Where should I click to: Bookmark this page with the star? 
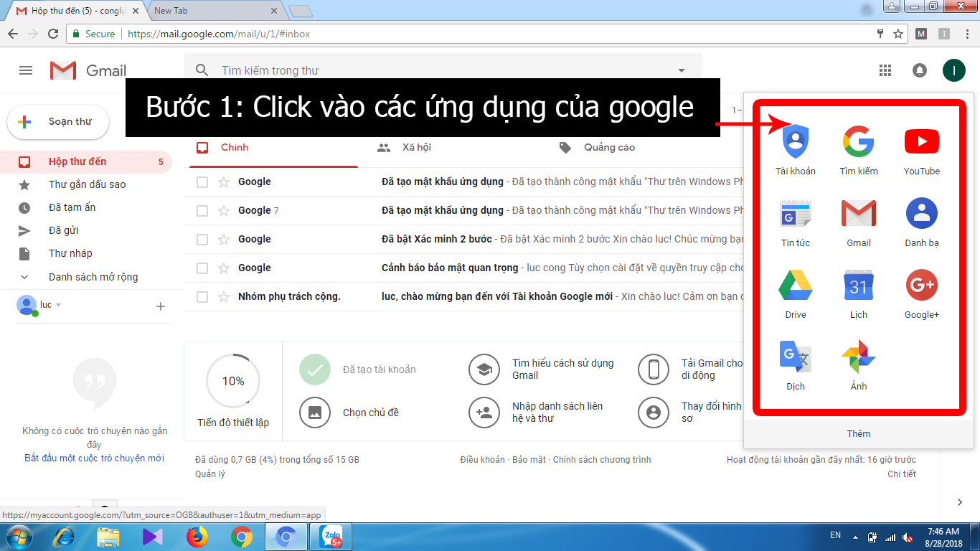[897, 34]
